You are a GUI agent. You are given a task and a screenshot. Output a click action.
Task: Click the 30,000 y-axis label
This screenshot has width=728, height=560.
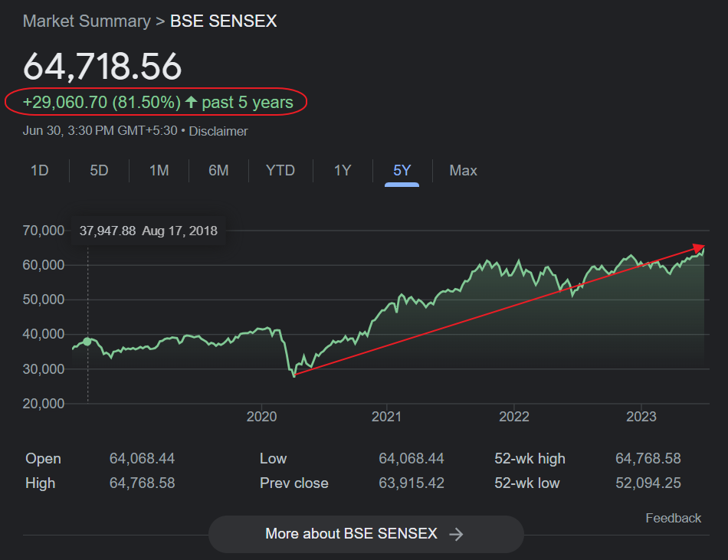(44, 368)
